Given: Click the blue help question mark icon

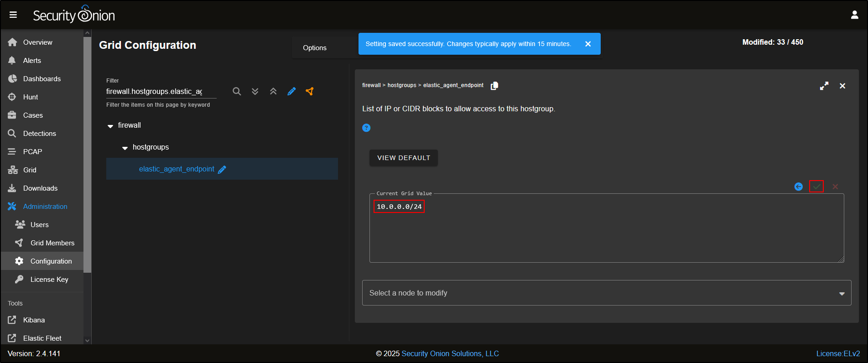Looking at the screenshot, I should 366,128.
